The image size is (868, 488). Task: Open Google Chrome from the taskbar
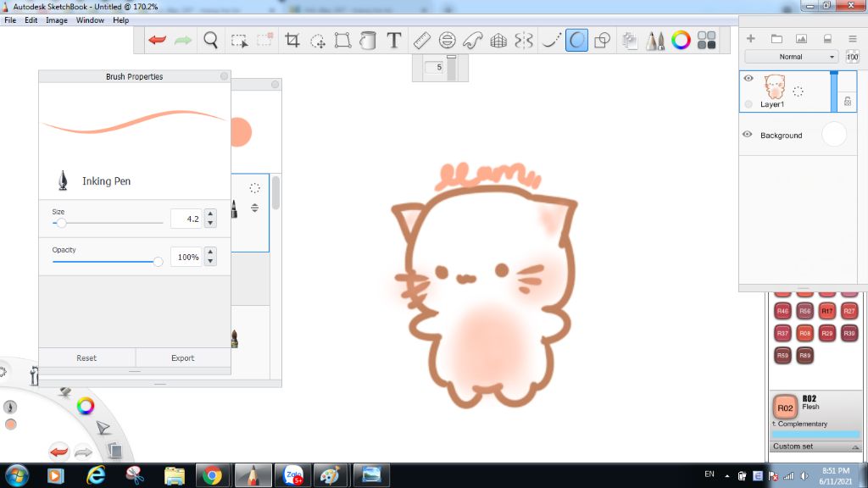coord(211,475)
